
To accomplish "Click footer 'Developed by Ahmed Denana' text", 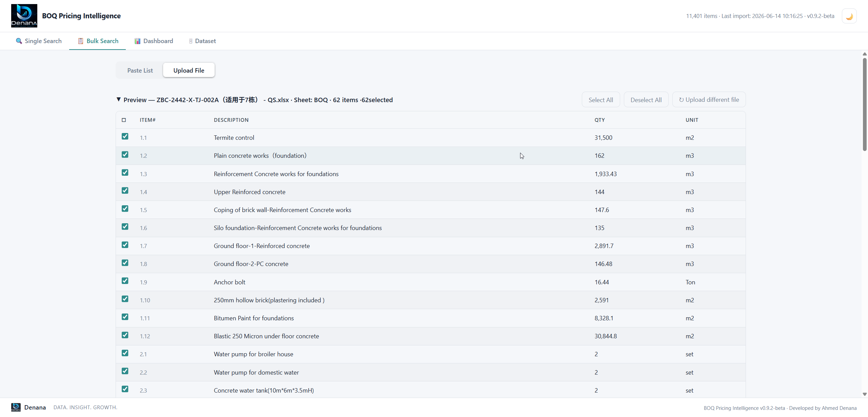I will 823,408.
